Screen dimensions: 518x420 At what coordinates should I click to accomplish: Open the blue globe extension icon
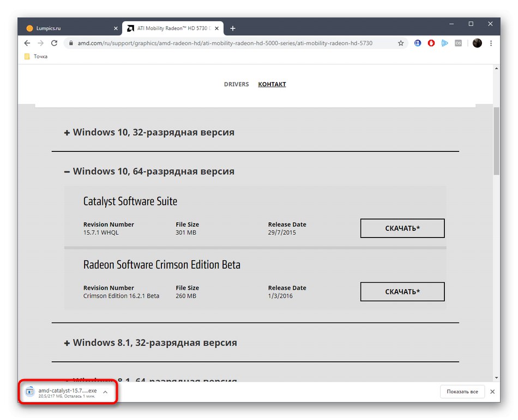(418, 43)
